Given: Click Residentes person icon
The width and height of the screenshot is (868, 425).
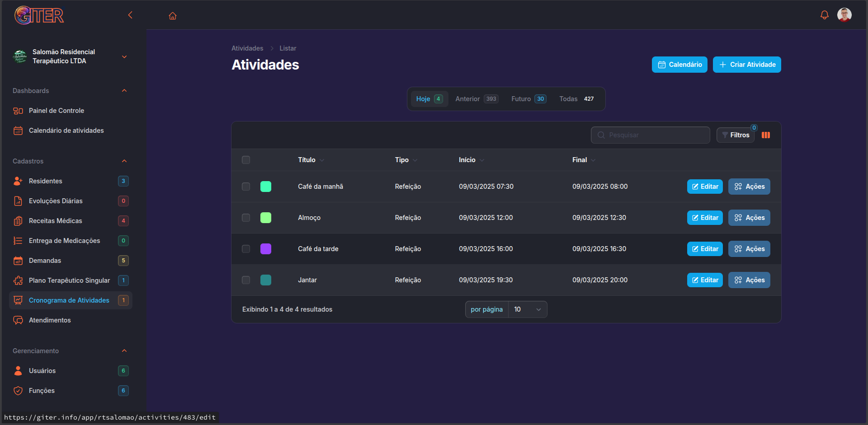Looking at the screenshot, I should [x=18, y=181].
